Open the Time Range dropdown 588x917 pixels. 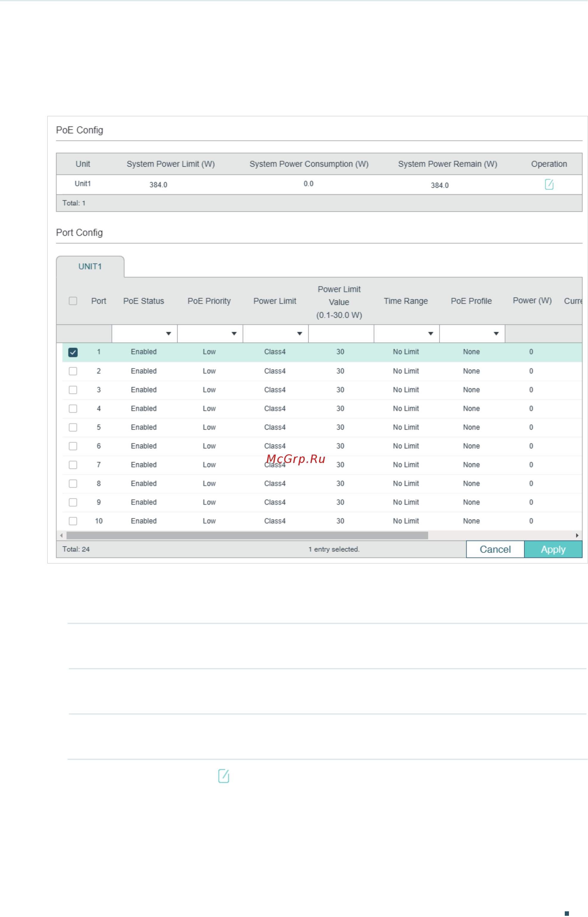pos(407,334)
